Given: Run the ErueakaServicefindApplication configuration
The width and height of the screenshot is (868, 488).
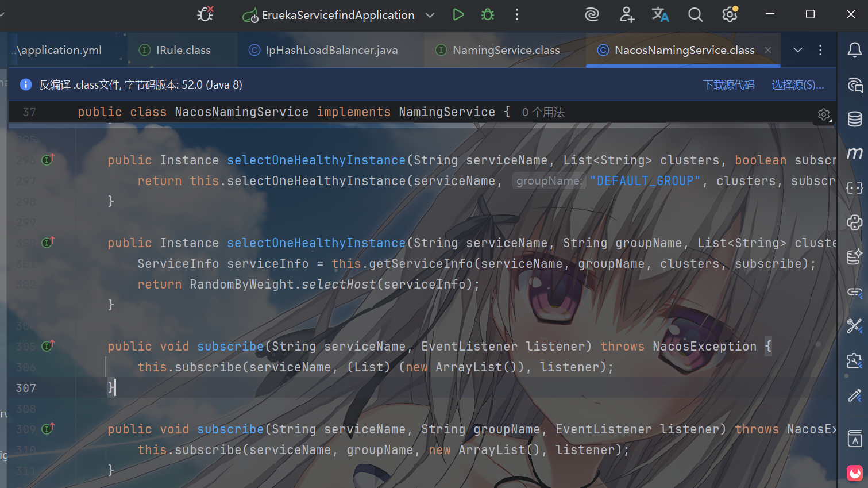Looking at the screenshot, I should point(458,15).
